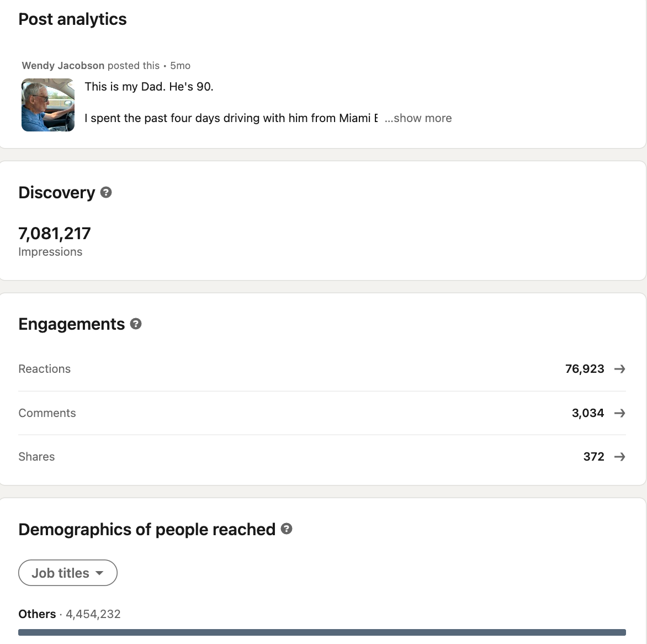
Task: Click the post text "This is my Dad"
Action: (x=149, y=87)
